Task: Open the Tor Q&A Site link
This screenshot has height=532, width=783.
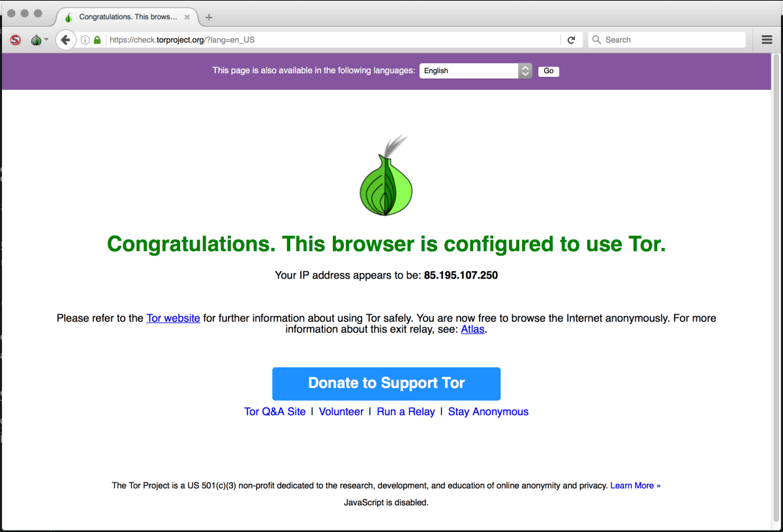Action: (x=275, y=411)
